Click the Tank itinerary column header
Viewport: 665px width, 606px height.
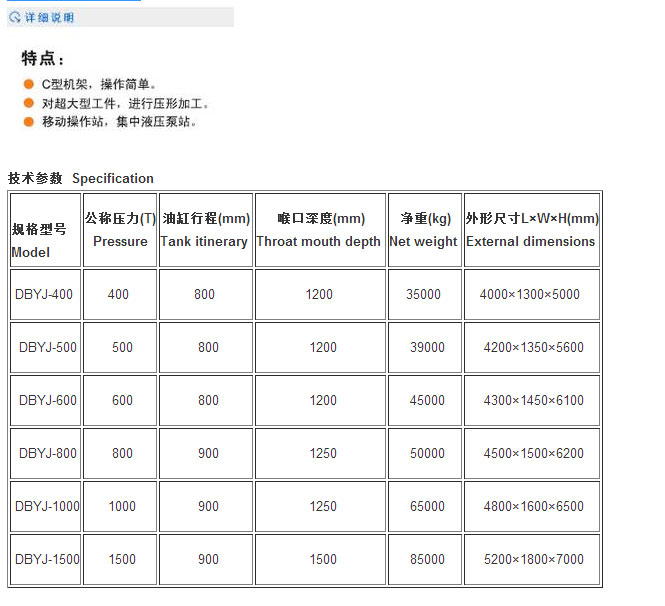(205, 229)
